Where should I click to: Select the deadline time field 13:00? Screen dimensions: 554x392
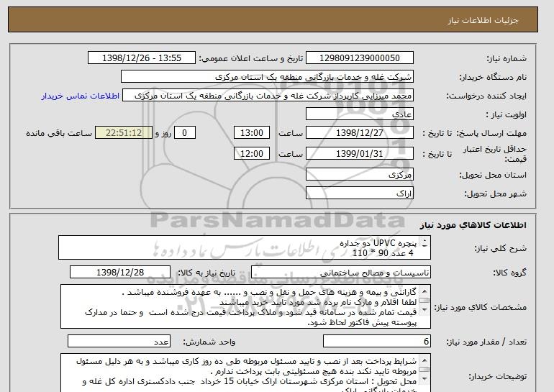coord(252,133)
